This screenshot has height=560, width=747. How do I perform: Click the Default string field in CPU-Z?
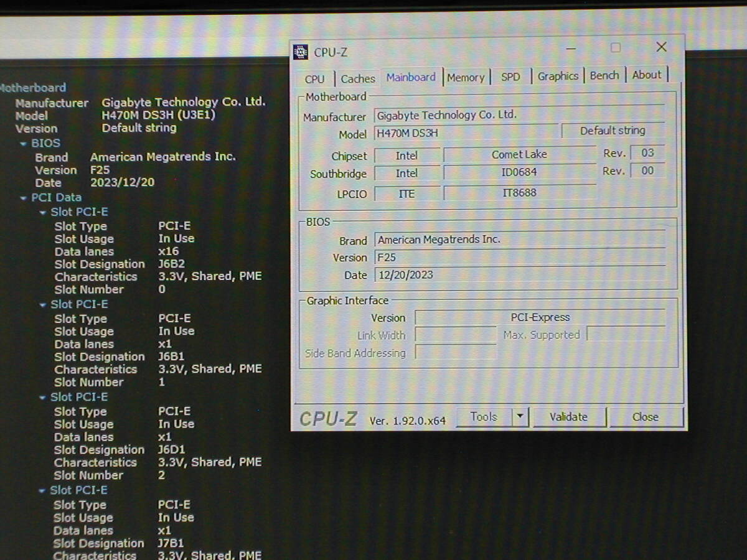(613, 131)
